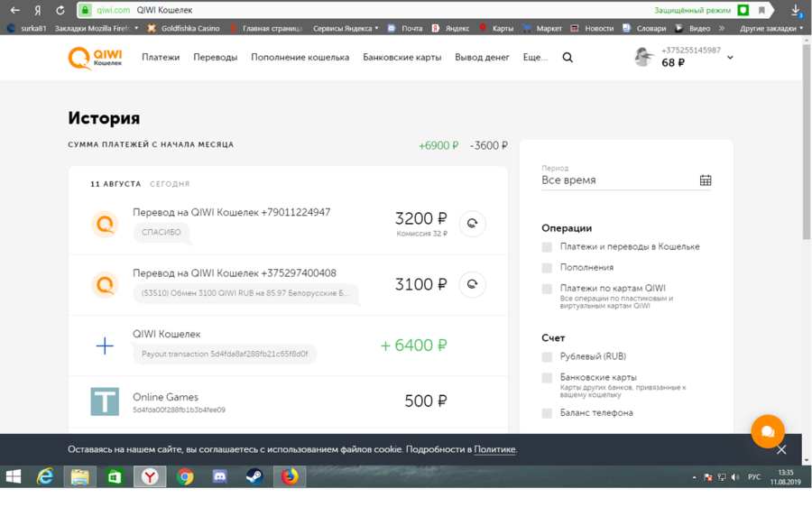Expand the account dropdown next to balance

(x=730, y=58)
